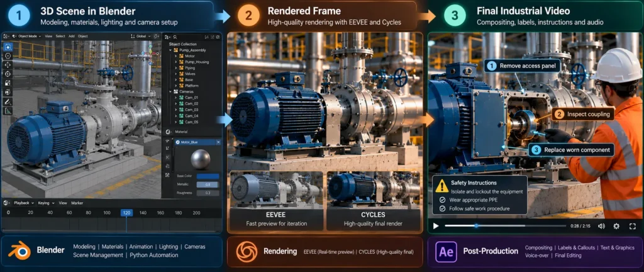Click the material preview sphere
This screenshot has width=644, height=272.
tap(201, 159)
